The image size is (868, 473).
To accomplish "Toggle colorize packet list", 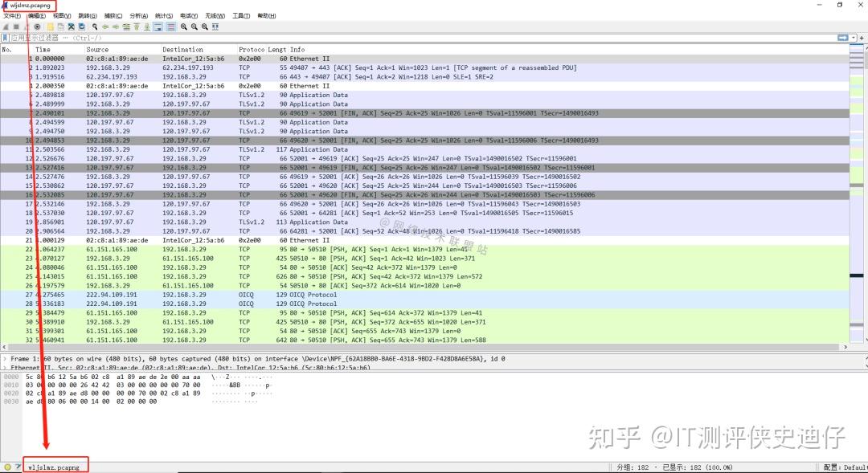I will (170, 26).
